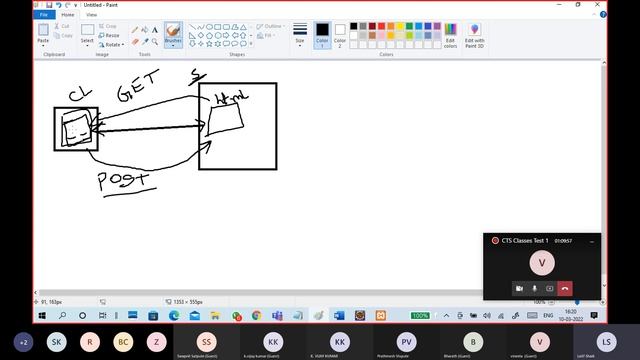Open the File menu
Screen dimensions: 640x360
tap(44, 15)
